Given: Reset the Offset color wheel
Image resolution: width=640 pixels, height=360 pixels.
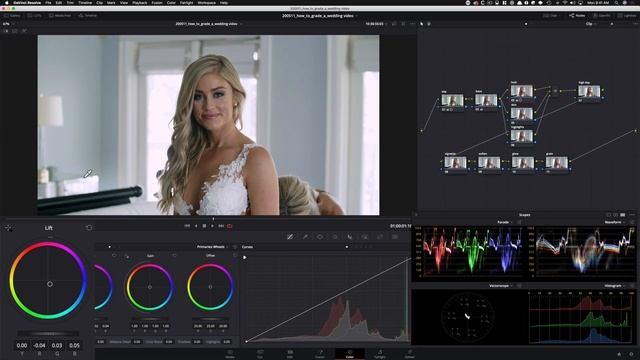Looking at the screenshot, I should [x=235, y=256].
